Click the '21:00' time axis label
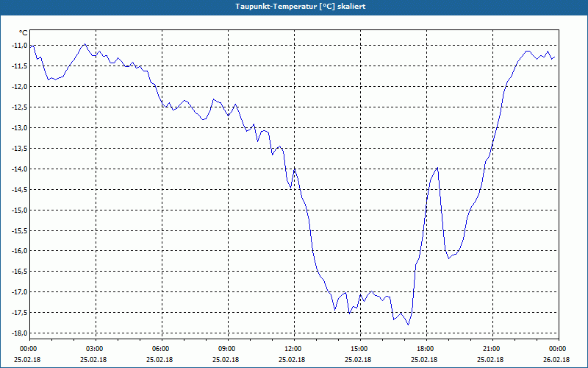The height and width of the screenshot is (368, 588). (490, 349)
